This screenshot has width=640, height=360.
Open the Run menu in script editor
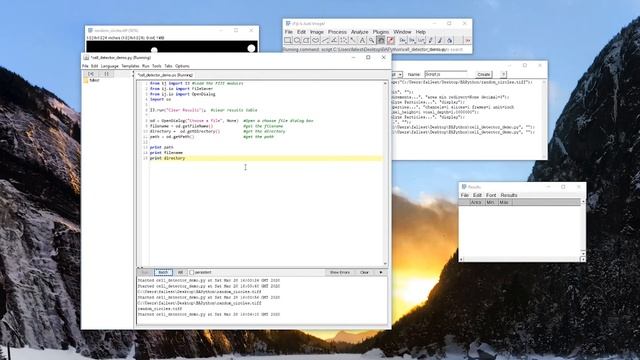pyautogui.click(x=145, y=66)
